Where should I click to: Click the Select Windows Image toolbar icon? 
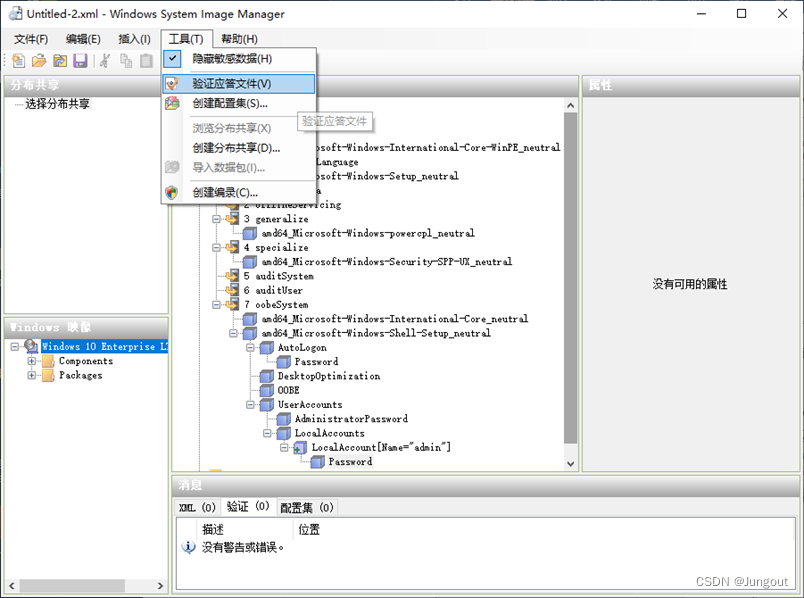click(60, 61)
